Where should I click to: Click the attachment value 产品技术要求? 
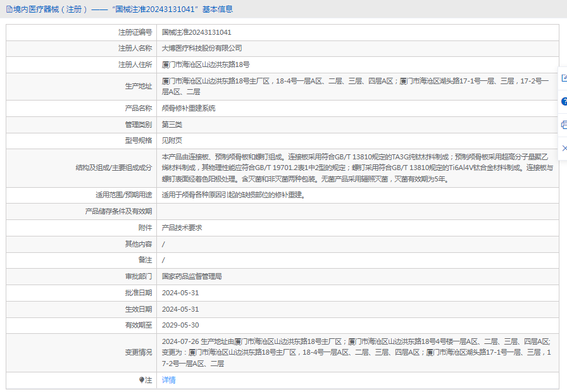(x=182, y=228)
